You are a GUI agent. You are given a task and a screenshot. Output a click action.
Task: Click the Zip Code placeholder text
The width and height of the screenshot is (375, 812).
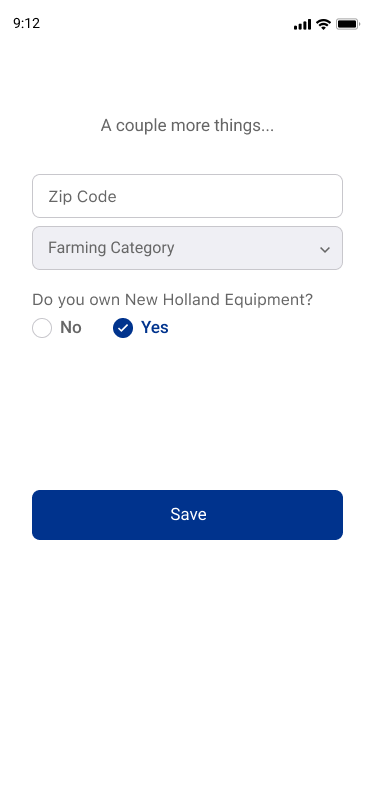[x=82, y=196]
